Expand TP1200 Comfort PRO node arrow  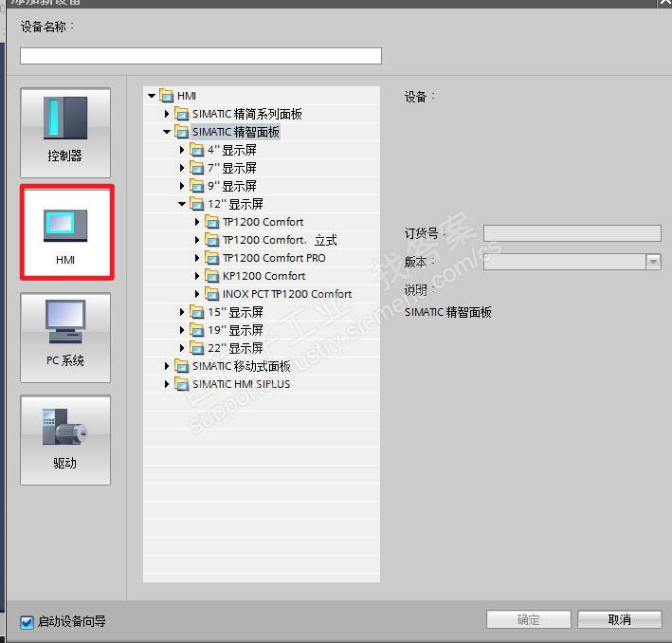197,258
